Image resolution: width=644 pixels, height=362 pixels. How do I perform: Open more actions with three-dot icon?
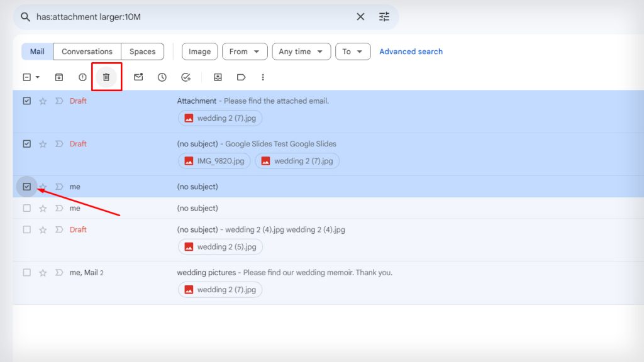pos(263,77)
